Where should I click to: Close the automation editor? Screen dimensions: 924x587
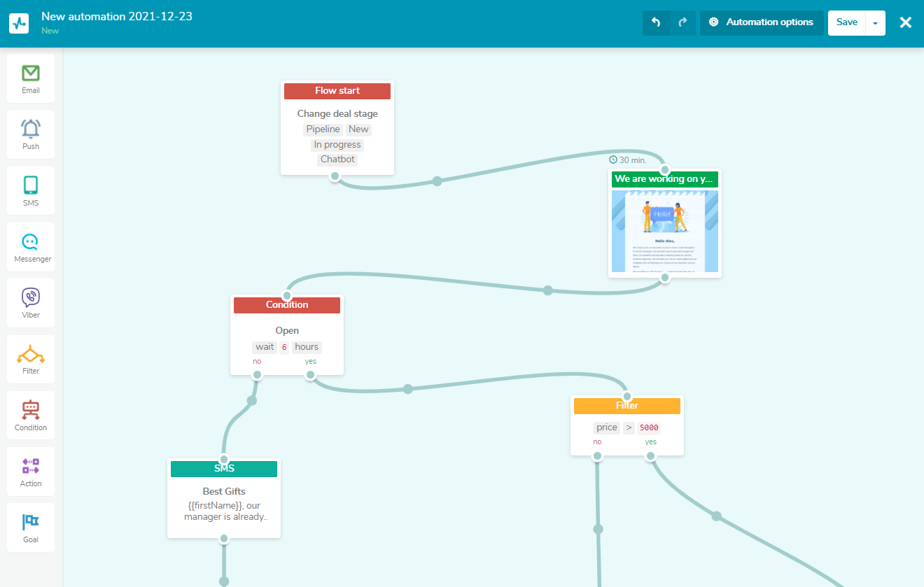click(x=906, y=22)
